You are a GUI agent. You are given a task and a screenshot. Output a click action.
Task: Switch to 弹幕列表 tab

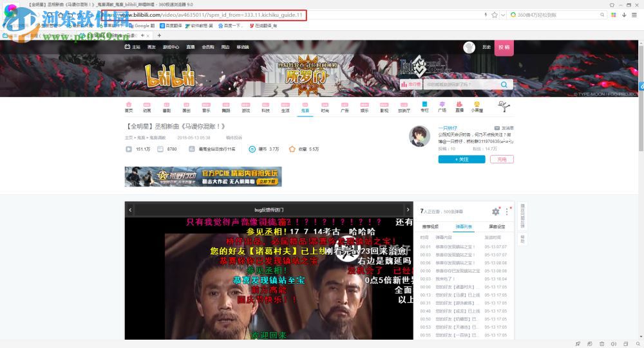click(x=464, y=226)
